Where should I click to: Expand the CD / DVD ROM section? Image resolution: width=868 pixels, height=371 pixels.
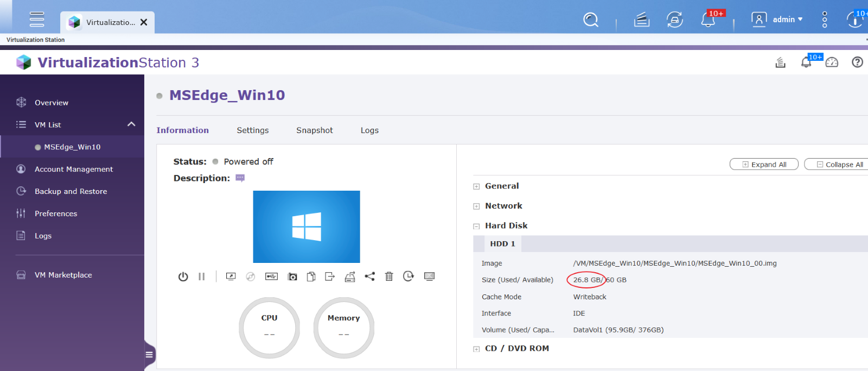pyautogui.click(x=476, y=349)
